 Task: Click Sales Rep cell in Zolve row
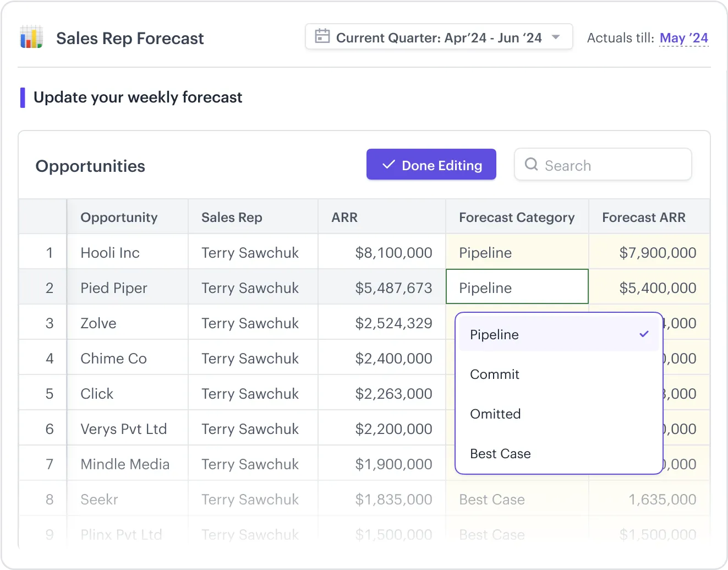click(x=253, y=322)
